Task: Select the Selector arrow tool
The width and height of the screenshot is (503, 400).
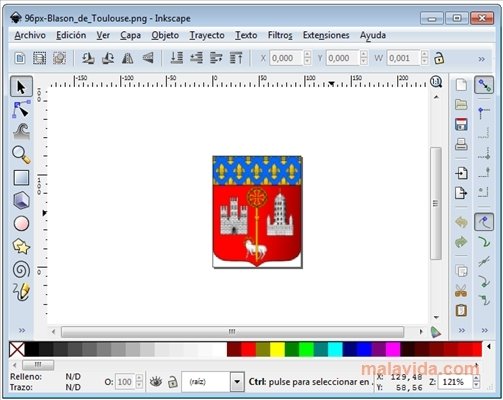Action: [21, 87]
